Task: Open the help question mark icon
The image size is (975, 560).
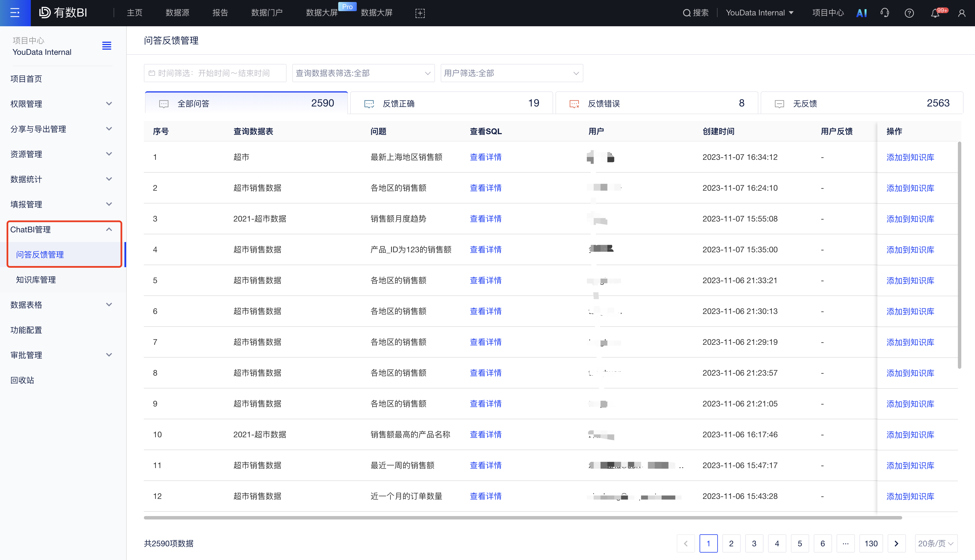Action: point(909,13)
